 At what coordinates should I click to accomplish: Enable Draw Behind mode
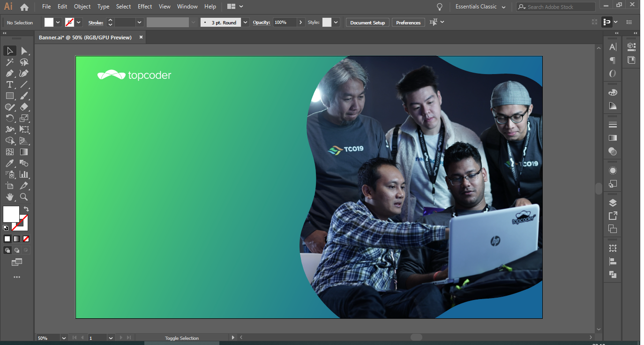(x=17, y=250)
